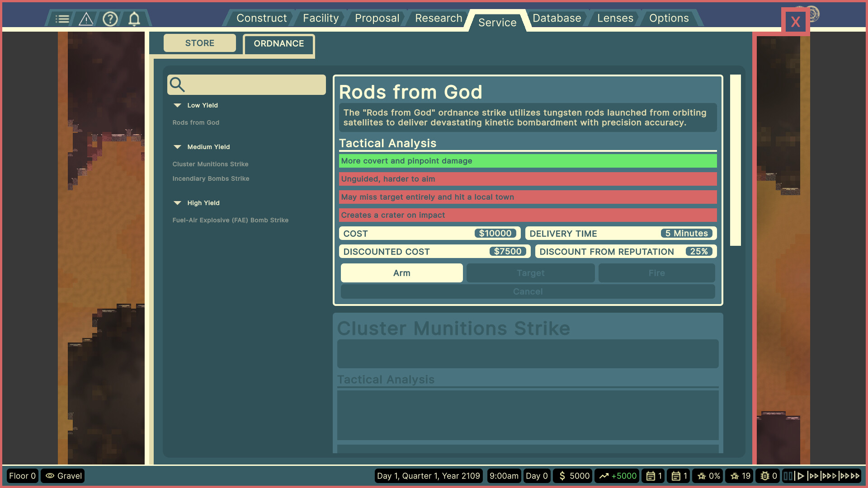The width and height of the screenshot is (868, 488).
Task: Click the 0% reputation star indicator
Action: [708, 476]
